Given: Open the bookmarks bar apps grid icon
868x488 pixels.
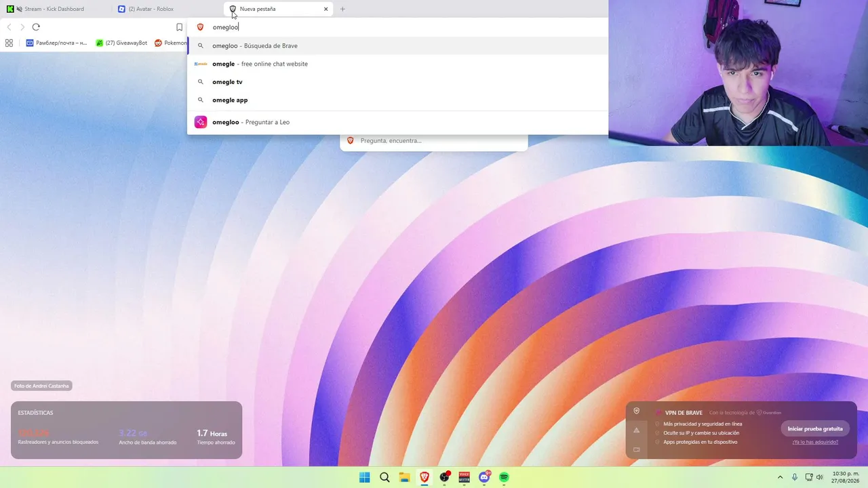Looking at the screenshot, I should [9, 43].
